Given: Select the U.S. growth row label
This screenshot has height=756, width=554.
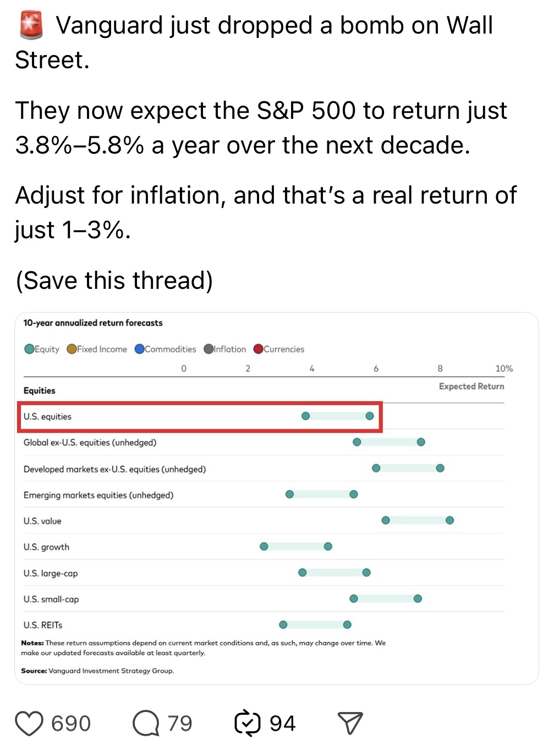Looking at the screenshot, I should 46,547.
